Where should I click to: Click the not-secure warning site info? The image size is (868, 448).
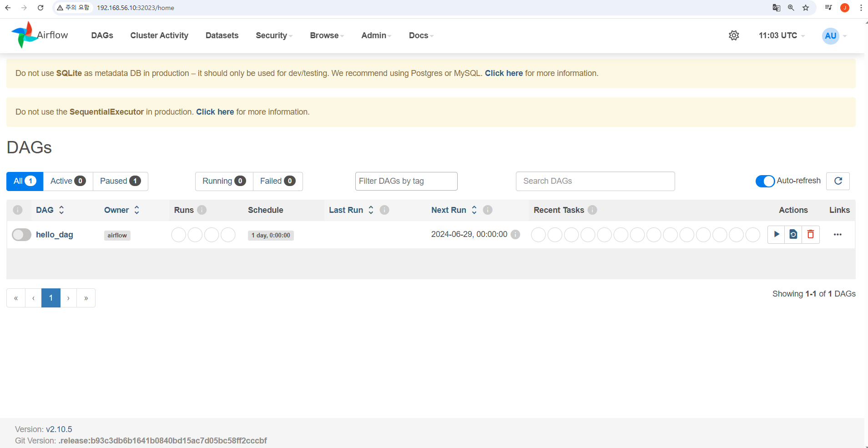point(73,8)
